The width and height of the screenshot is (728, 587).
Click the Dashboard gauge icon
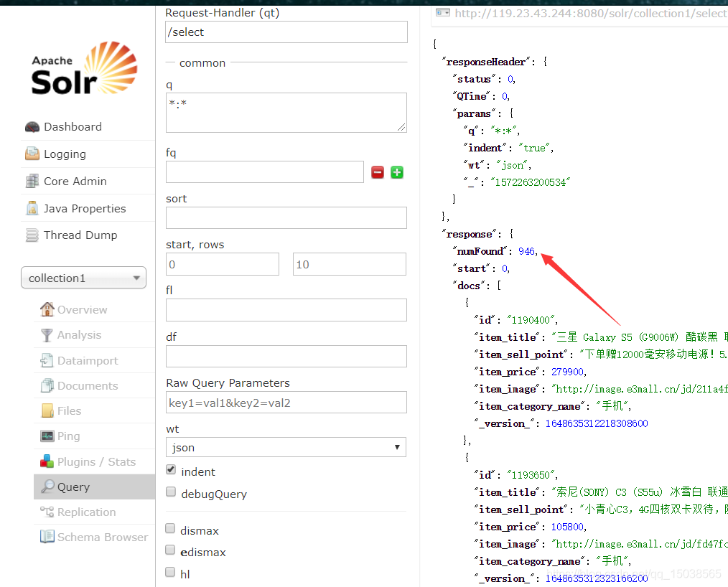[x=32, y=127]
